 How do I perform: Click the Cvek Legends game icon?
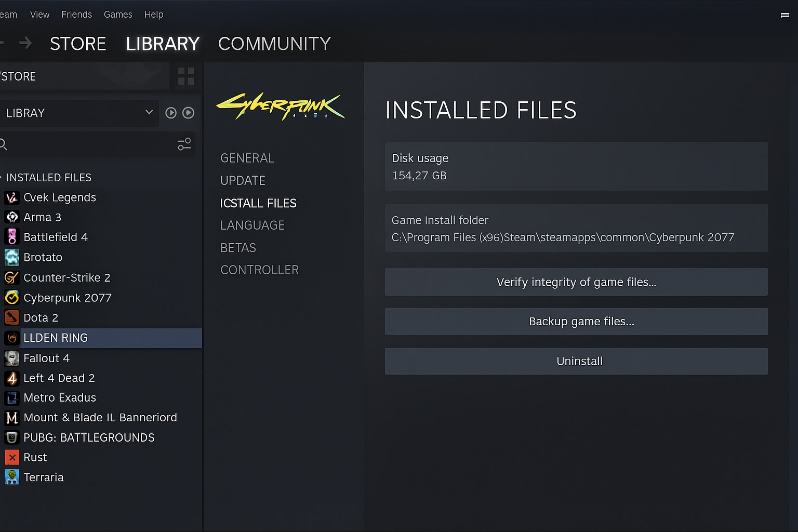pos(11,197)
